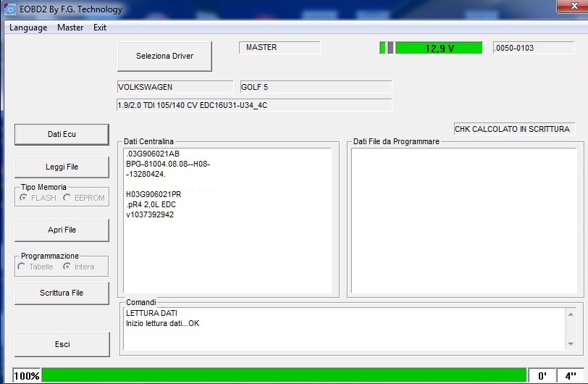Select the EEPROM memory radio option
The height and width of the screenshot is (384, 588).
coord(67,198)
